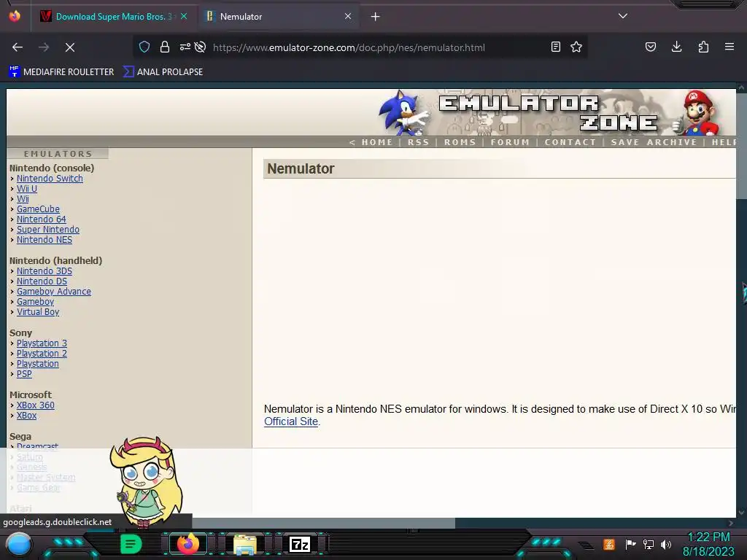
Task: Click the volume speaker tray icon
Action: tap(666, 544)
